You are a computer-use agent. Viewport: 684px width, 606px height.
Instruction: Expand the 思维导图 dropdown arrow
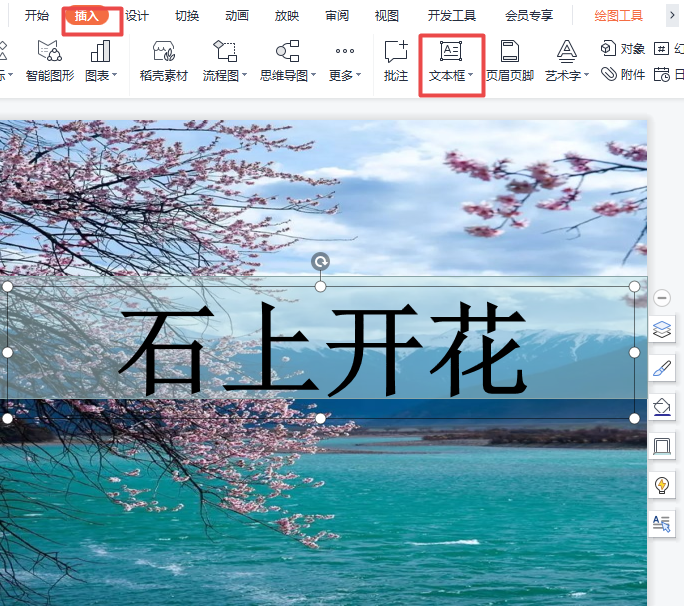[x=313, y=75]
